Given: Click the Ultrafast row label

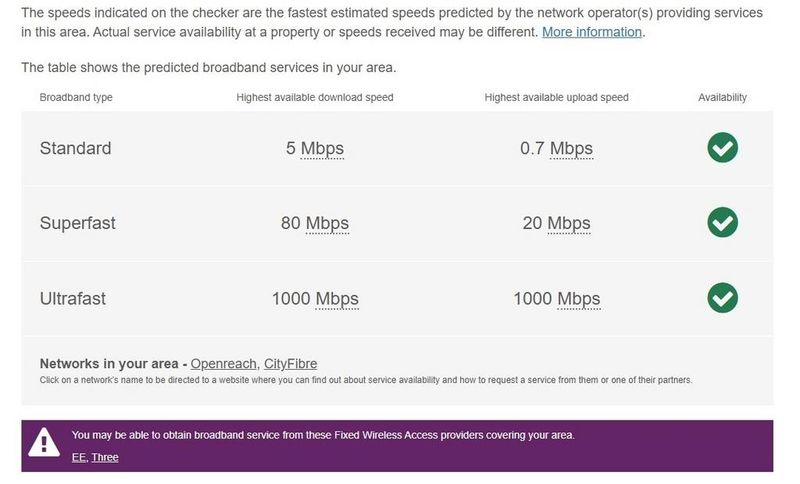Looking at the screenshot, I should point(73,298).
